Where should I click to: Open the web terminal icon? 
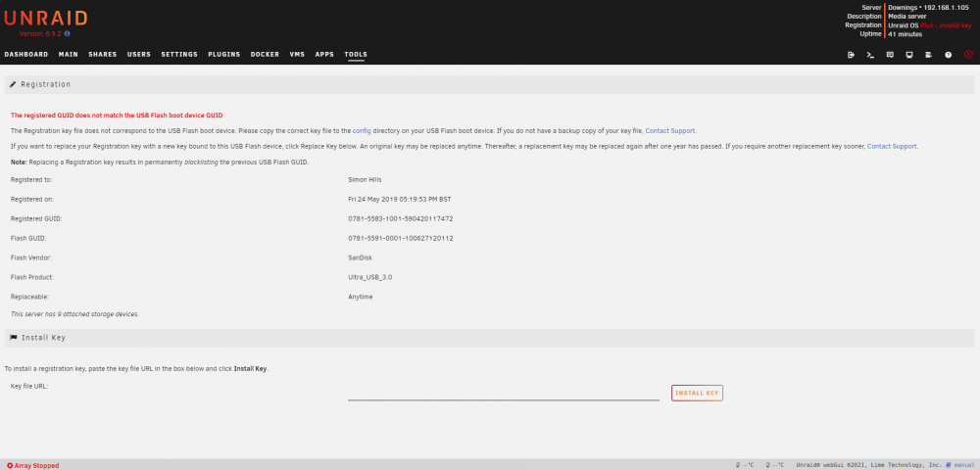(870, 55)
